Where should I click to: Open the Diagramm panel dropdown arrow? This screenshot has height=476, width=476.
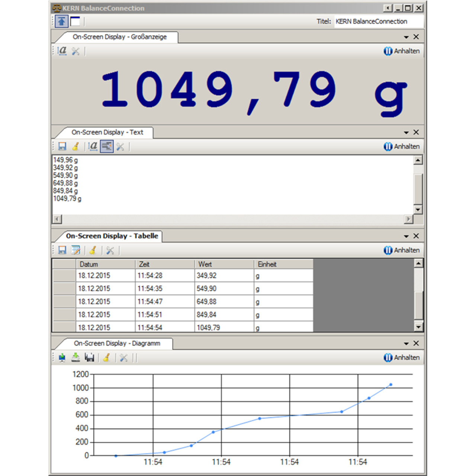click(406, 343)
